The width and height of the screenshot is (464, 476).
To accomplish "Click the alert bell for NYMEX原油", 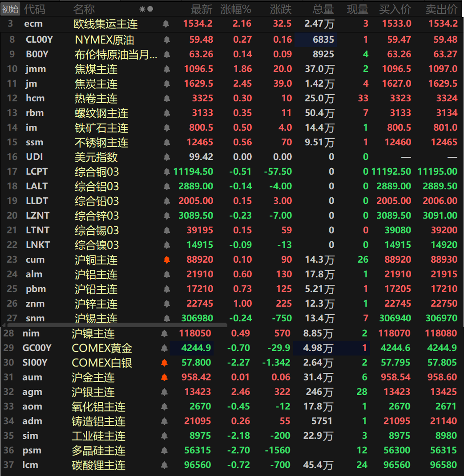I will click(167, 40).
